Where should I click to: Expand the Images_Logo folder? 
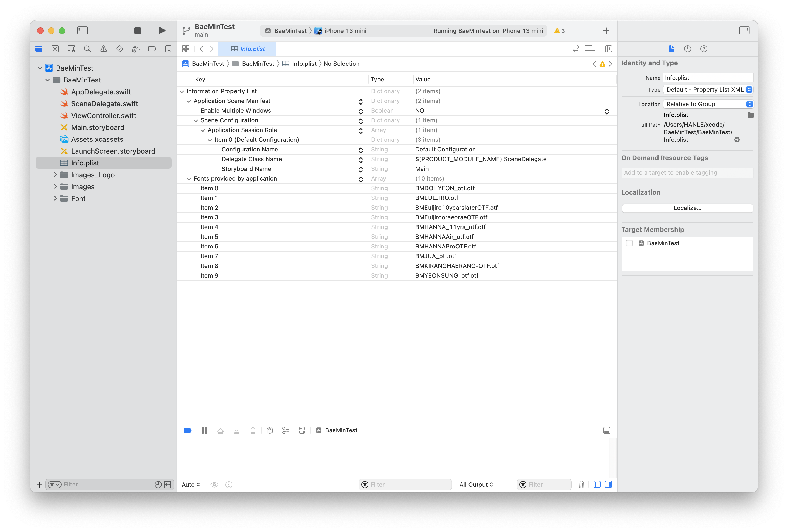click(x=55, y=175)
